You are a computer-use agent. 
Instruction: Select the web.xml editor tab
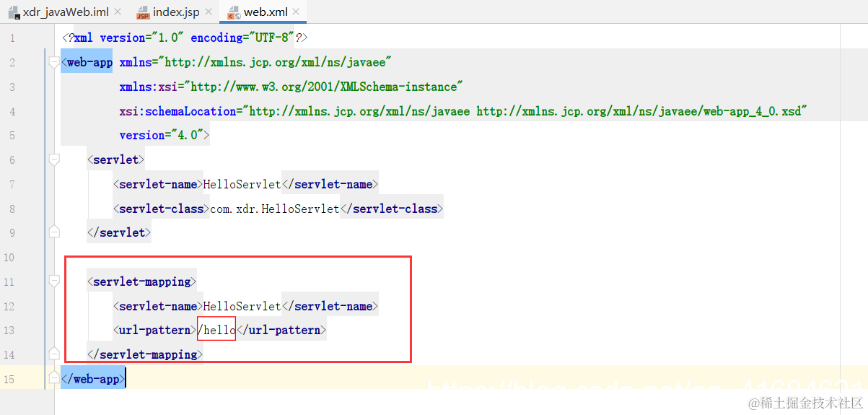pyautogui.click(x=263, y=12)
